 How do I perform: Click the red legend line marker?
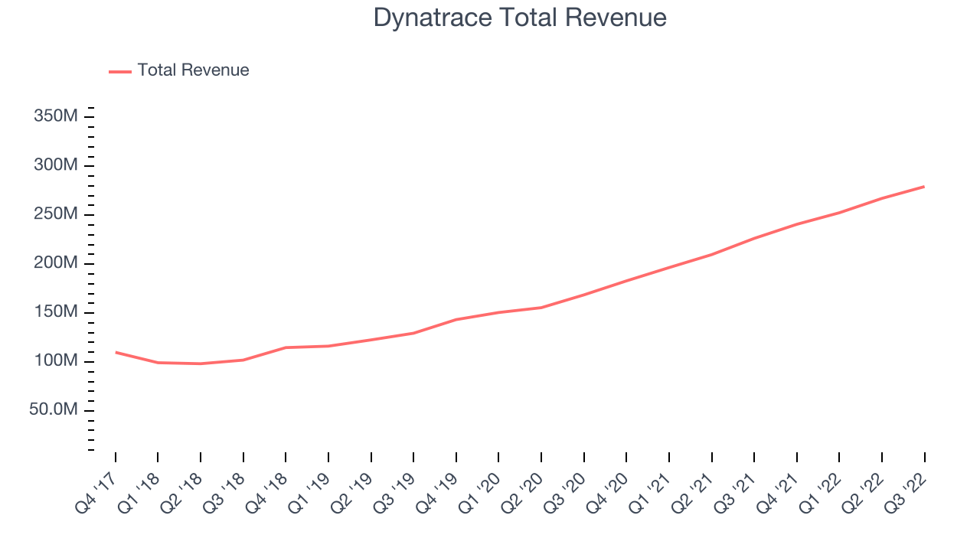tap(120, 71)
